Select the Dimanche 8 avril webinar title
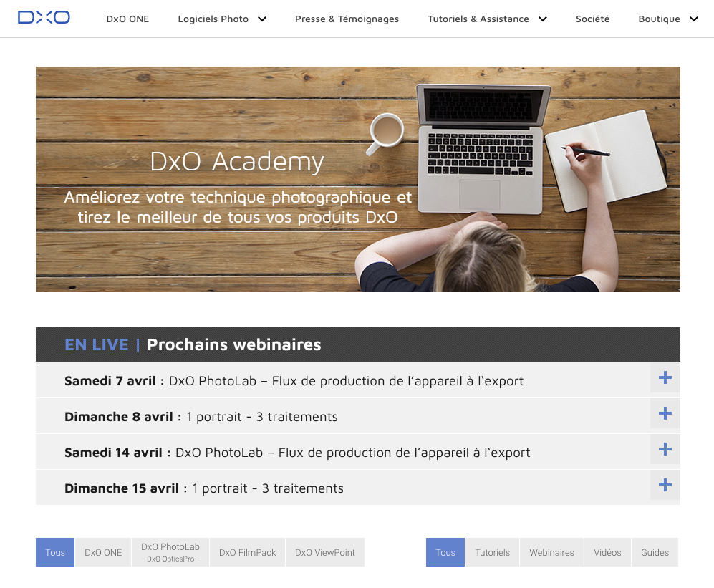Screen dimensions: 714x588 (x=201, y=417)
